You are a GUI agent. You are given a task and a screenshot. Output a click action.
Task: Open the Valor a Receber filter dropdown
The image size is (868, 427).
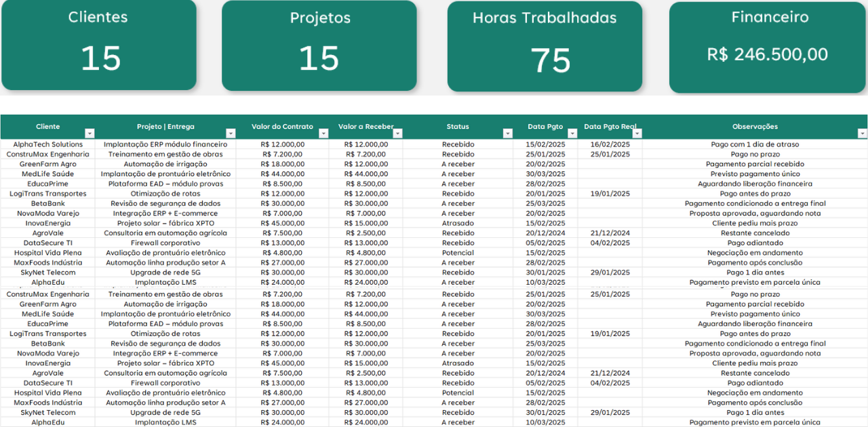(x=397, y=134)
